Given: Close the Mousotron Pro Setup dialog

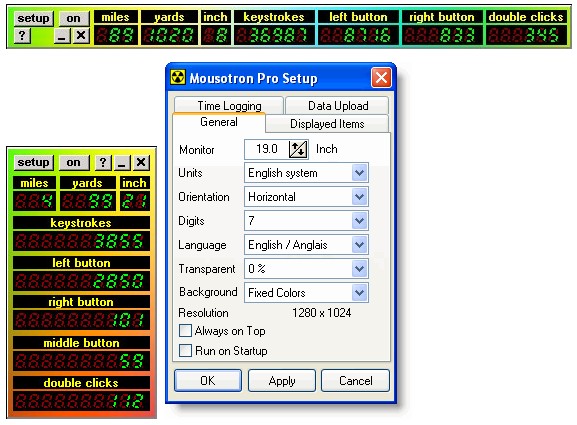Looking at the screenshot, I should pos(381,78).
